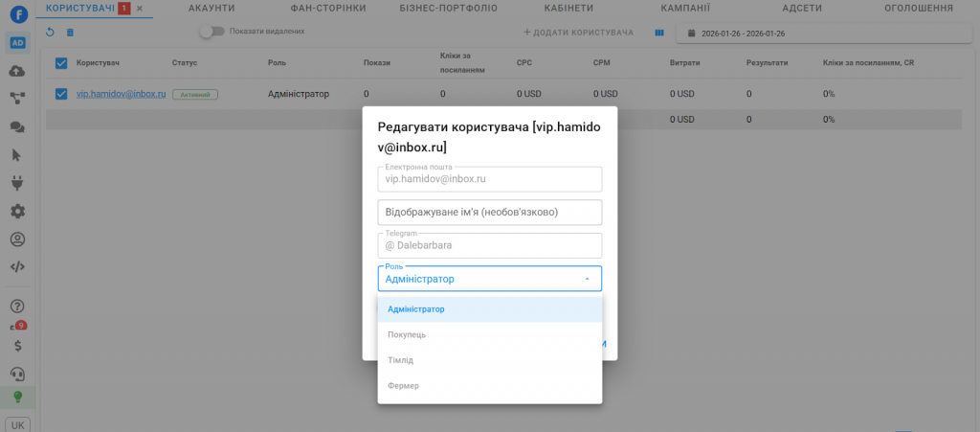Toggle the select-all checkbox in table header
This screenshot has height=432, width=980.
click(61, 63)
